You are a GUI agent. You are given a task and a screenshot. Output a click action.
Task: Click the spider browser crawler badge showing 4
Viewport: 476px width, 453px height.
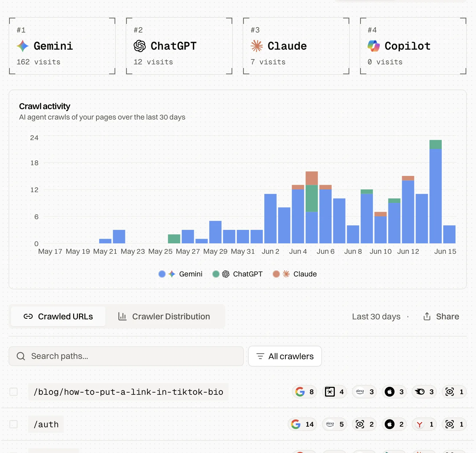334,392
